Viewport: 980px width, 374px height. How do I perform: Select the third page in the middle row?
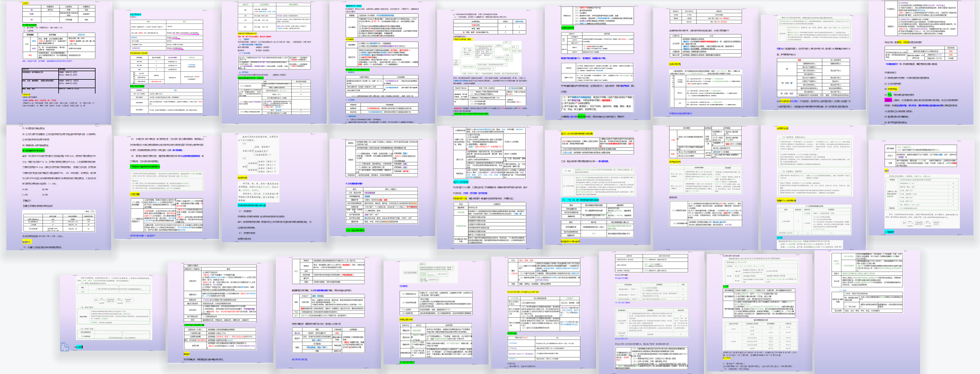coord(274,188)
